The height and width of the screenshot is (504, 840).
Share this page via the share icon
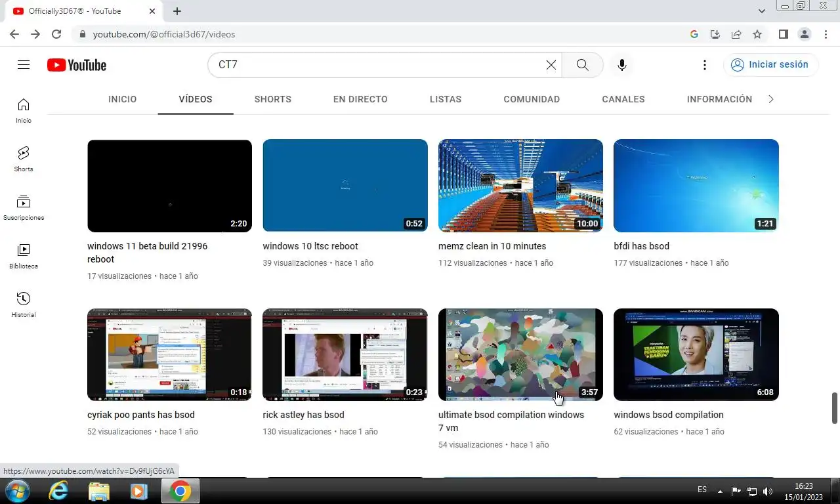pos(736,34)
